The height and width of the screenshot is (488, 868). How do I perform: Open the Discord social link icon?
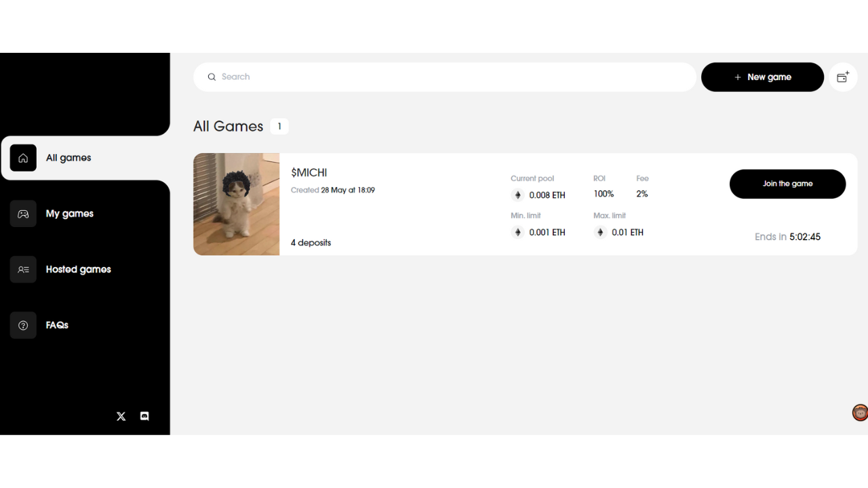click(x=144, y=416)
